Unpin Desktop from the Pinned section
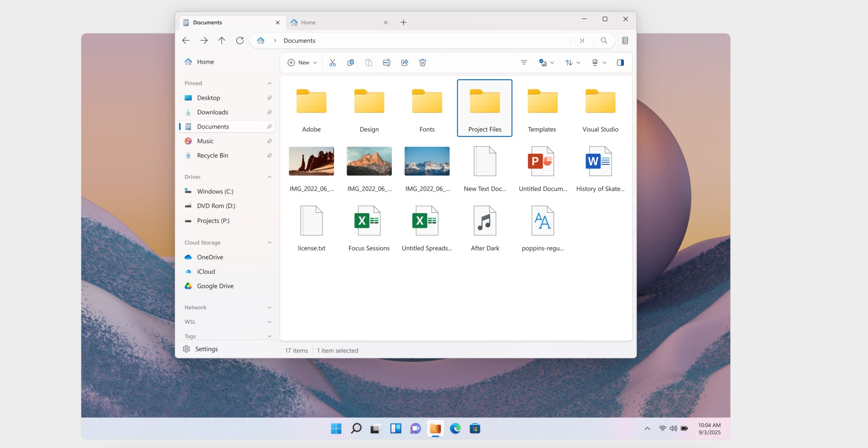Viewport: 868px width, 448px height. point(269,98)
